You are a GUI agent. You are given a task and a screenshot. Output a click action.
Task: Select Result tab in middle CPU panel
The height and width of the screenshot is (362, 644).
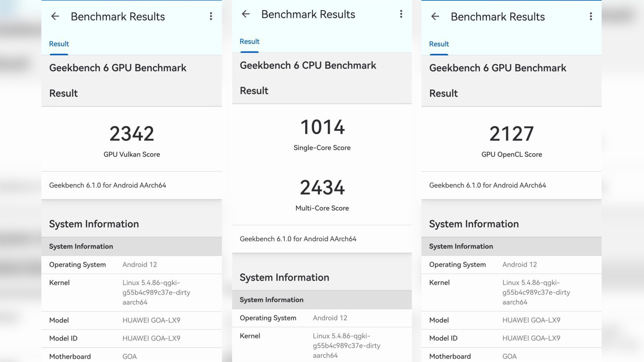point(250,42)
